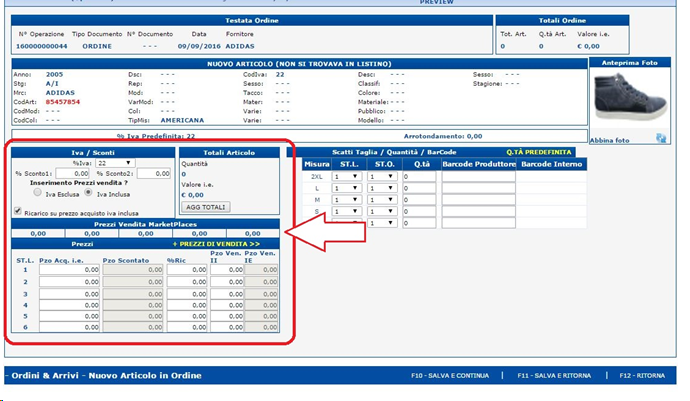The height and width of the screenshot is (401, 690).
Task: Click the article code 85457854
Action: [63, 102]
